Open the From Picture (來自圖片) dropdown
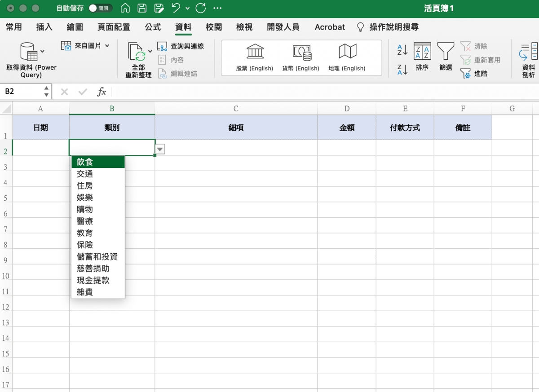 tap(107, 46)
